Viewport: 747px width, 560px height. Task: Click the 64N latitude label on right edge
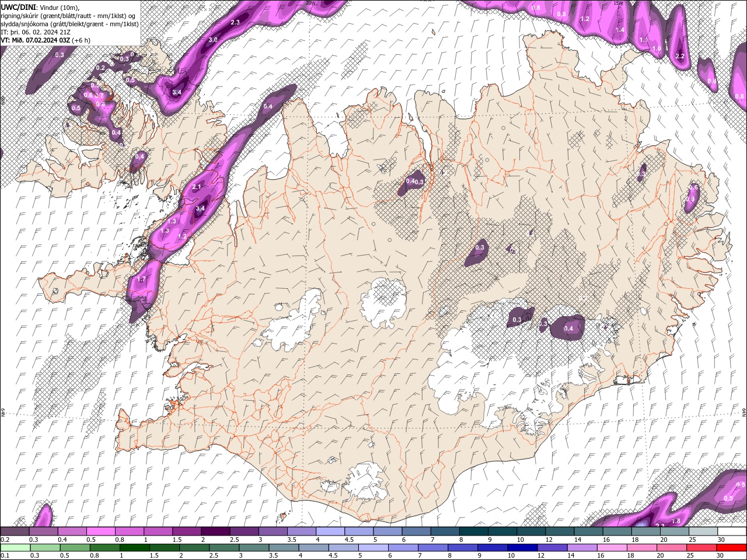pyautogui.click(x=744, y=411)
